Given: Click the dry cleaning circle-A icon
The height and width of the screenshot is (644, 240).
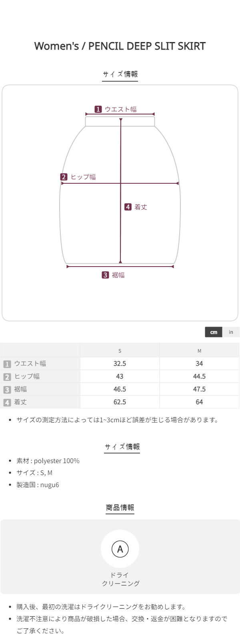Looking at the screenshot, I should tap(120, 549).
